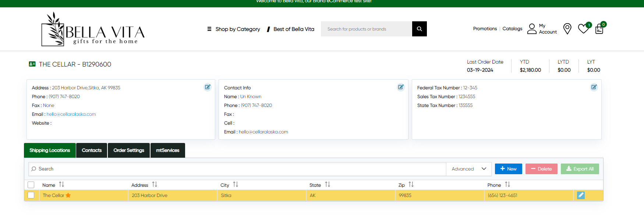The height and width of the screenshot is (215, 644).
Task: Sort by Name column arrows
Action: tap(61, 184)
